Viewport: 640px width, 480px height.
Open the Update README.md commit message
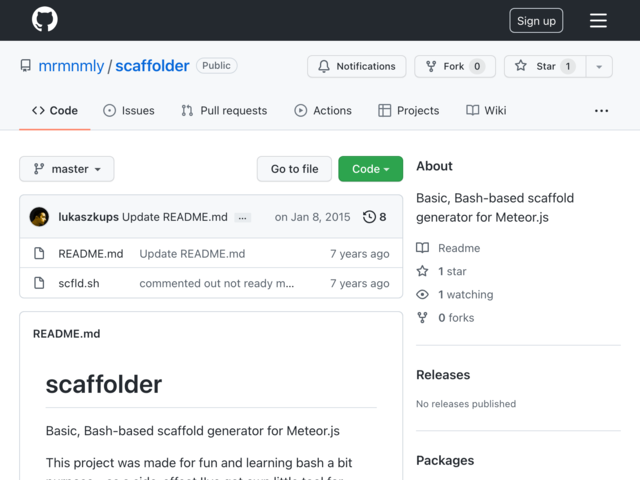tap(175, 217)
